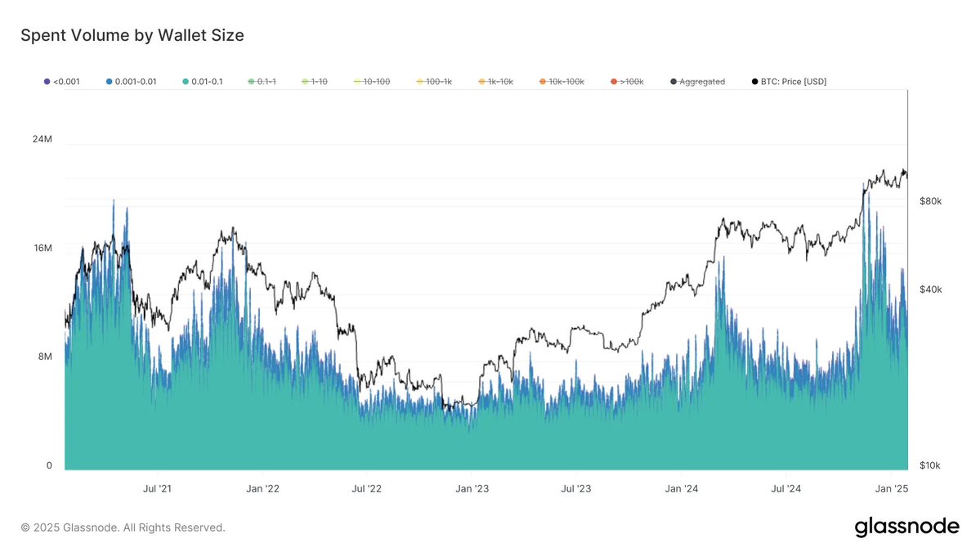Screen dimensions: 980x552
Task: Click the purple dot for <0.001 series
Action: (x=46, y=81)
